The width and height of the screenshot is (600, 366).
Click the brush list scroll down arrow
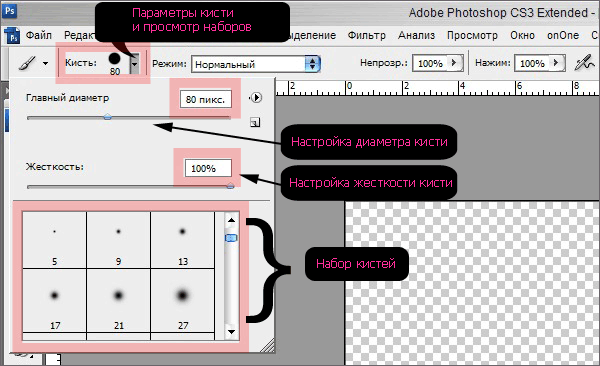(x=231, y=332)
